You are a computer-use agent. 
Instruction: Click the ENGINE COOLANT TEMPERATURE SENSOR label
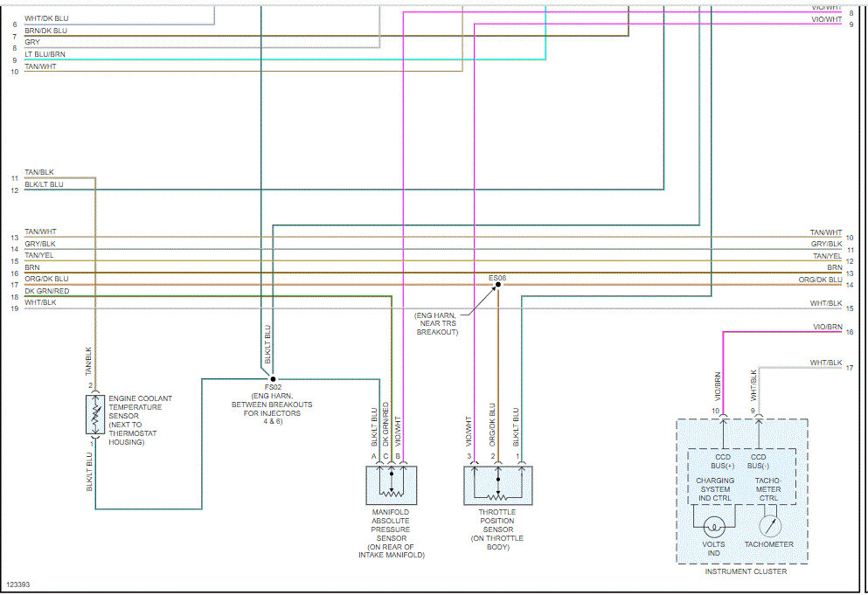(140, 407)
